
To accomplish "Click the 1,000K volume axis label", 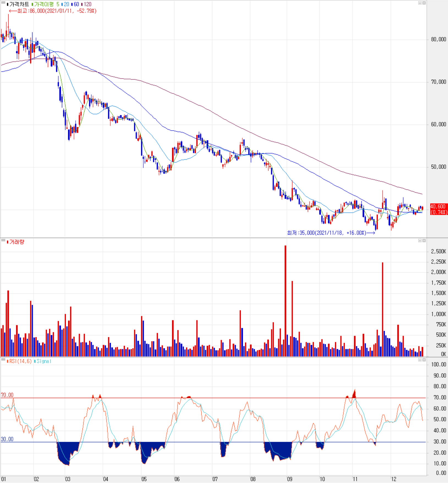I will (439, 314).
